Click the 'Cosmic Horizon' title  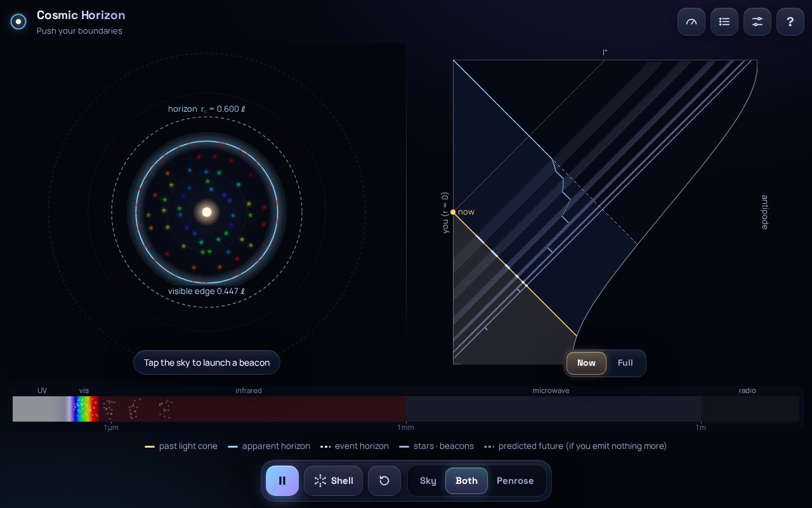point(81,15)
